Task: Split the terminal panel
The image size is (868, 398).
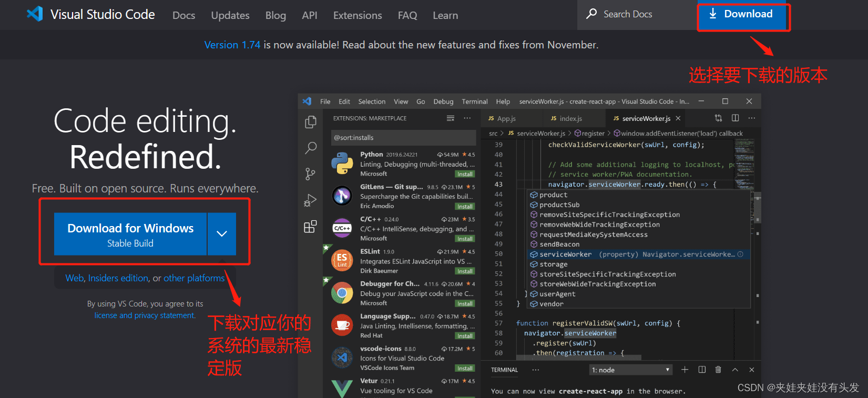Action: (x=702, y=370)
